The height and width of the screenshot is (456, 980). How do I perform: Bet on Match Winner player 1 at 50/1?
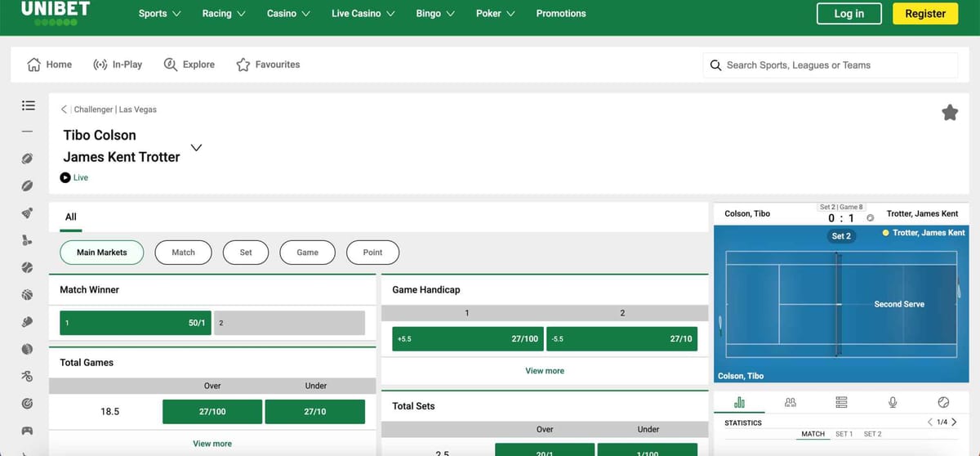pos(136,323)
